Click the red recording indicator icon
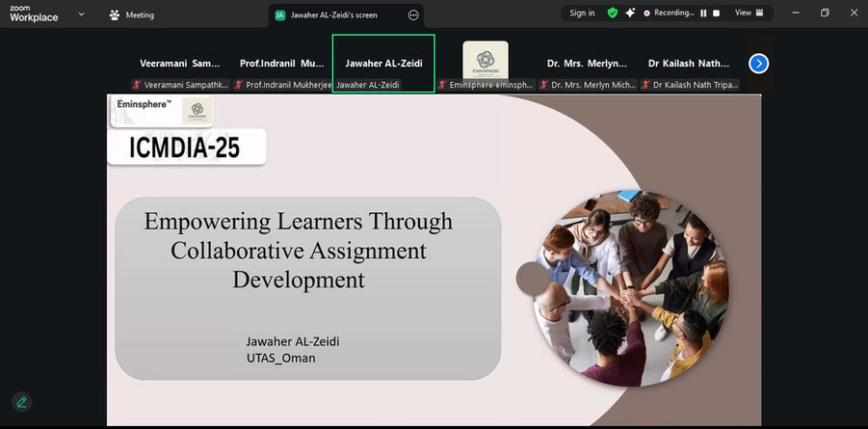Screen dimensions: 868x429 click(x=646, y=13)
